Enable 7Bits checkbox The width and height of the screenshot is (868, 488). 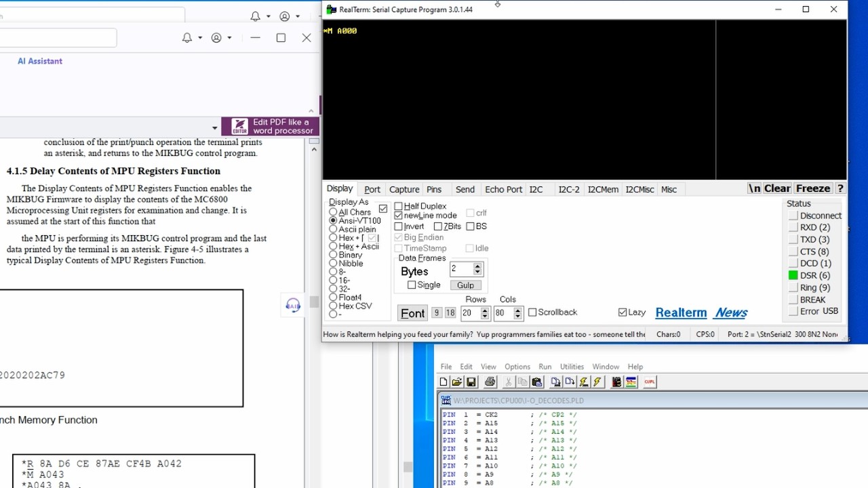(x=437, y=226)
